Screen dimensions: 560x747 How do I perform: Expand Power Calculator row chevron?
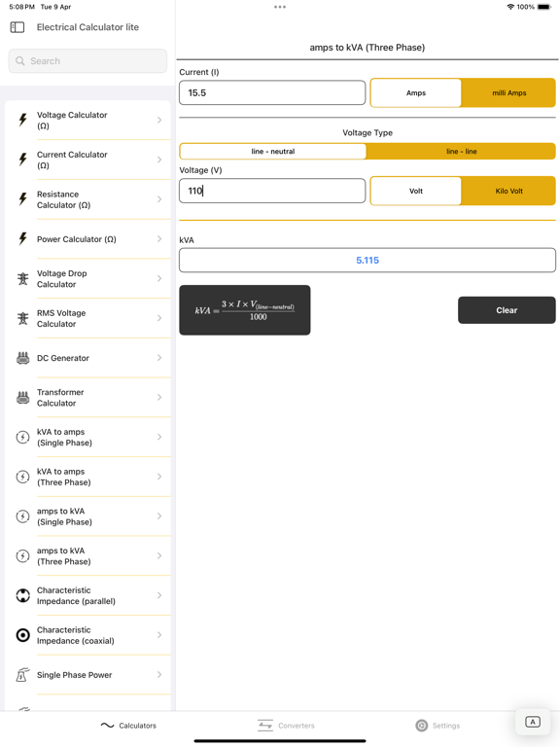point(159,238)
